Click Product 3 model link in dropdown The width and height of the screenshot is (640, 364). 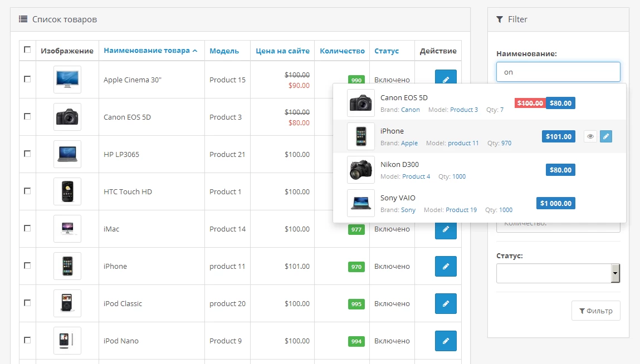click(464, 110)
